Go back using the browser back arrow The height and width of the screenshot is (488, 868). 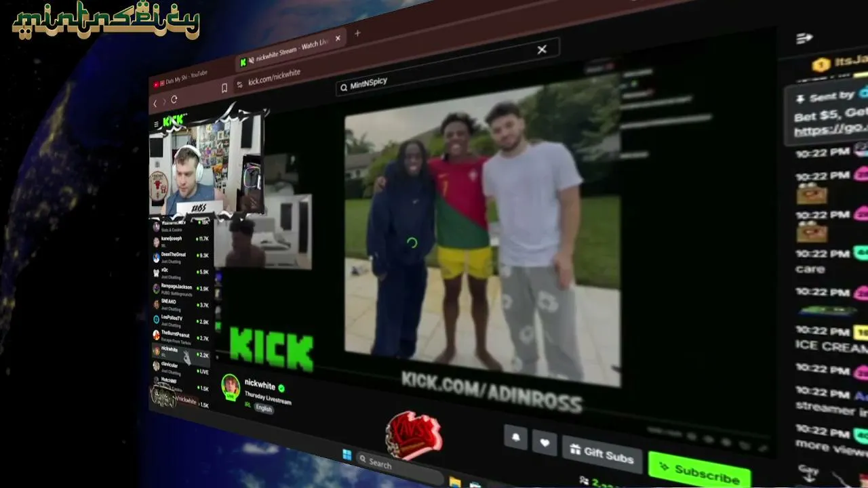point(155,103)
